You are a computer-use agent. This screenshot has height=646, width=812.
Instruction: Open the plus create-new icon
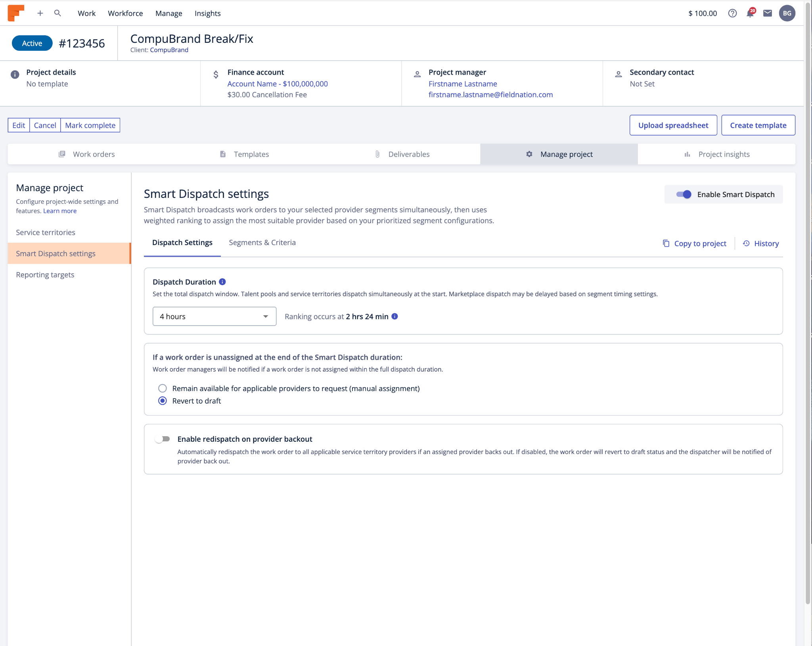[40, 13]
